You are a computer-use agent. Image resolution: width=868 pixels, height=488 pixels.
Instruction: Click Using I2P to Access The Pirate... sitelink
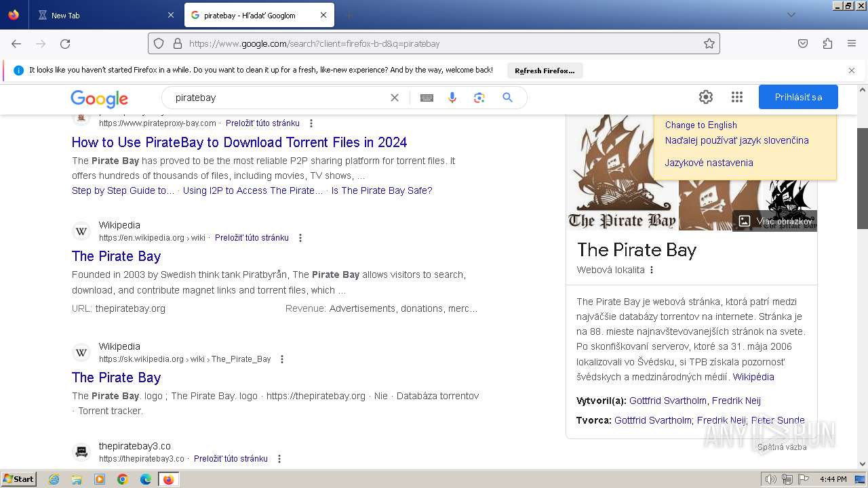[x=253, y=190]
